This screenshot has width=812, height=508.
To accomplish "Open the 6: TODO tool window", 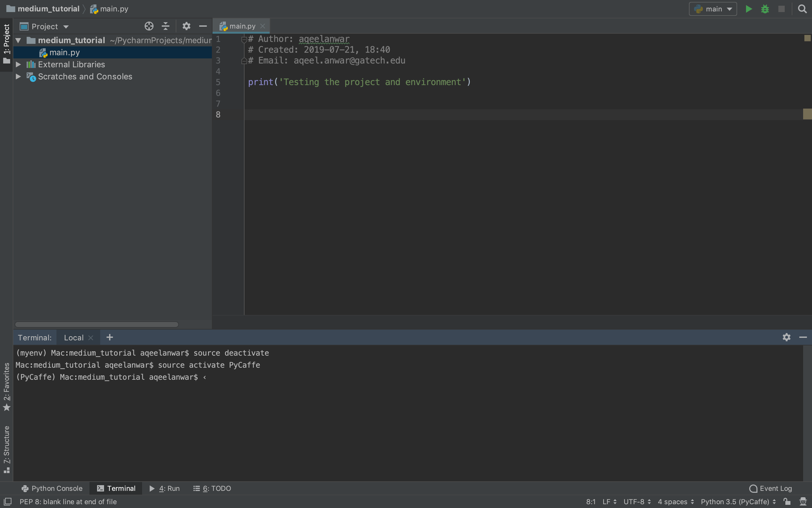I will click(x=212, y=488).
